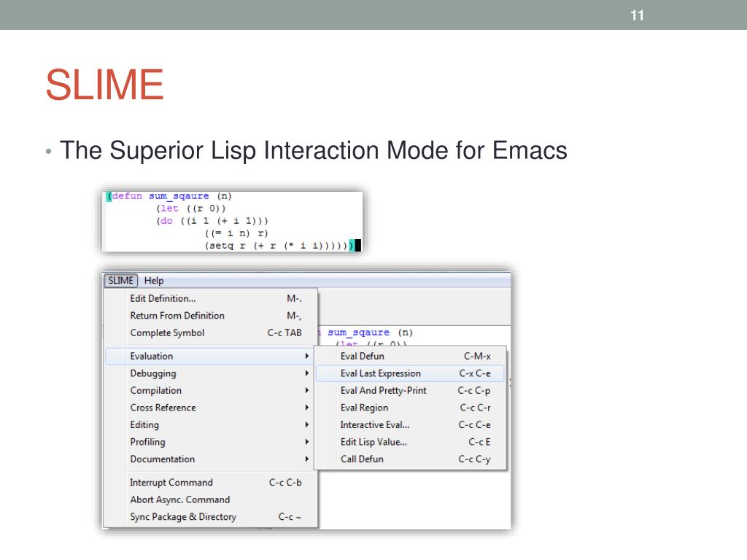Select Eval And Pretty-Print
747x560 pixels.
pos(410,391)
